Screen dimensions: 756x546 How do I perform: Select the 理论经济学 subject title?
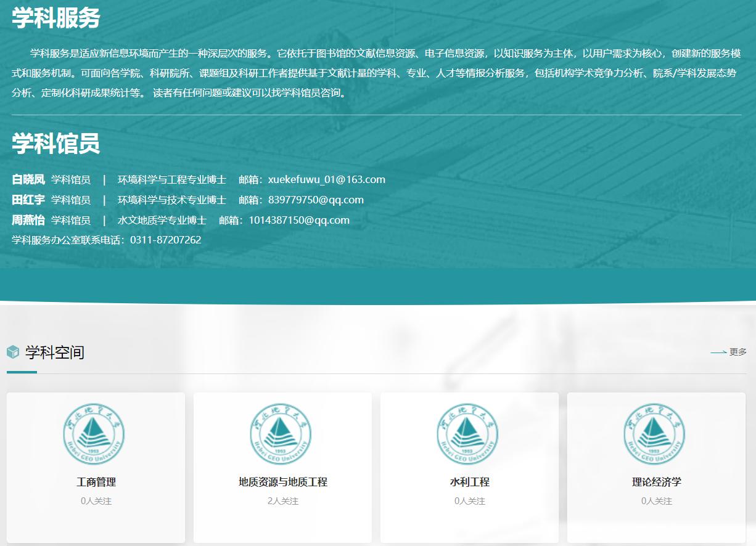click(656, 482)
